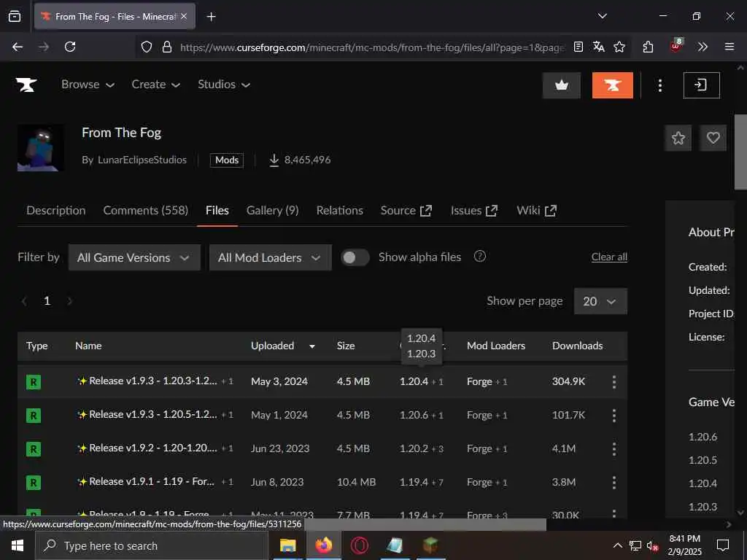Open the Issues external link
Viewport: 747px width, 560px height.
(474, 211)
